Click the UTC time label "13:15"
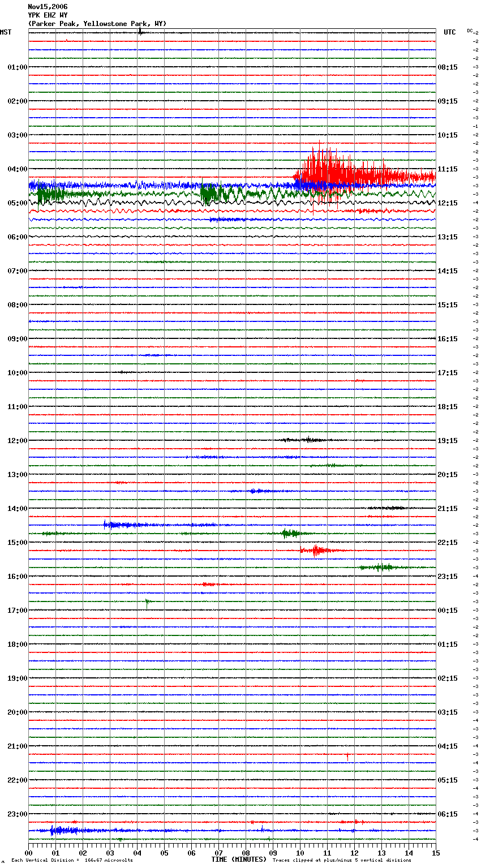Viewport: 481px width, 868px height. click(x=448, y=237)
